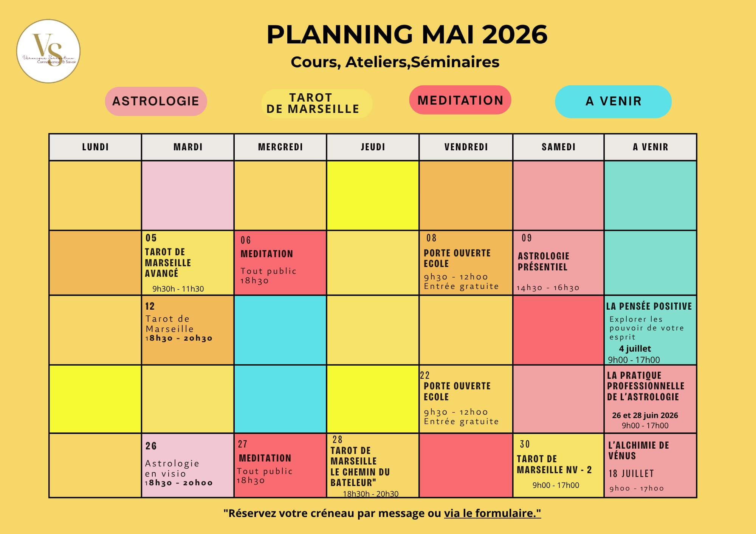Open La Pensée Positive 4 juillet event
This screenshot has height=534, width=756.
click(650, 330)
